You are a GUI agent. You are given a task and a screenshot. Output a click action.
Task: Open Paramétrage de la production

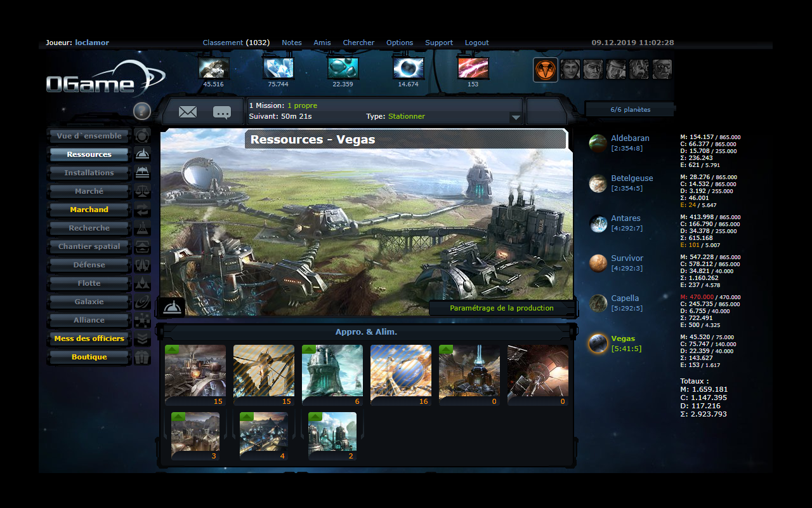(x=501, y=308)
